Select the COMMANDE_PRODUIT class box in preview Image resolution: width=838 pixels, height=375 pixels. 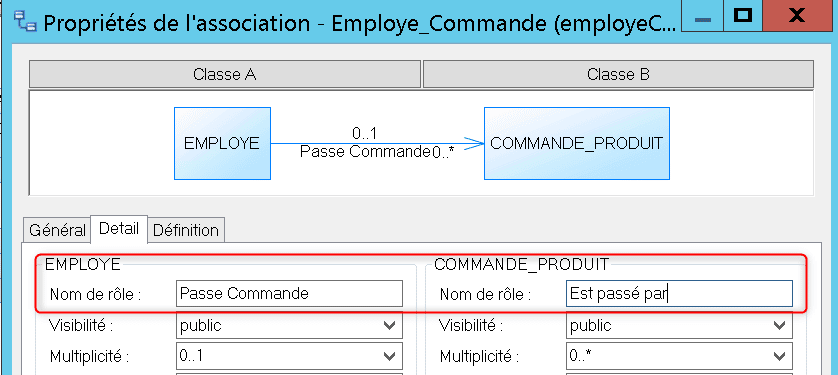[577, 143]
